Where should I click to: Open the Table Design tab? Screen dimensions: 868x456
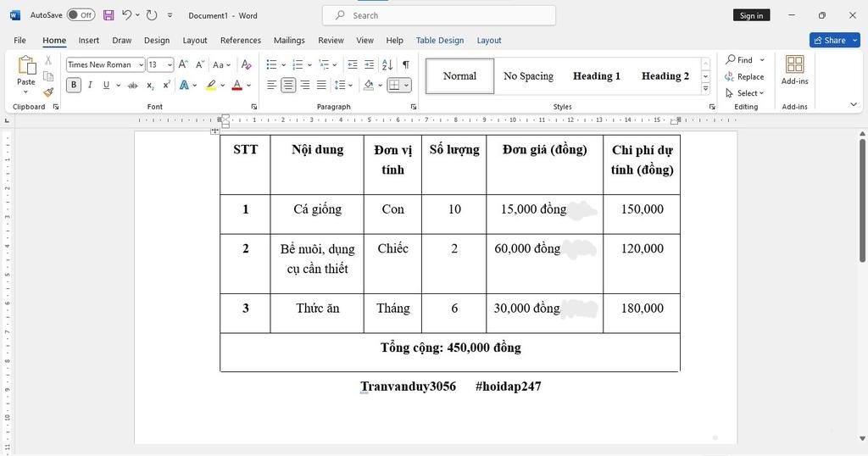(x=439, y=40)
